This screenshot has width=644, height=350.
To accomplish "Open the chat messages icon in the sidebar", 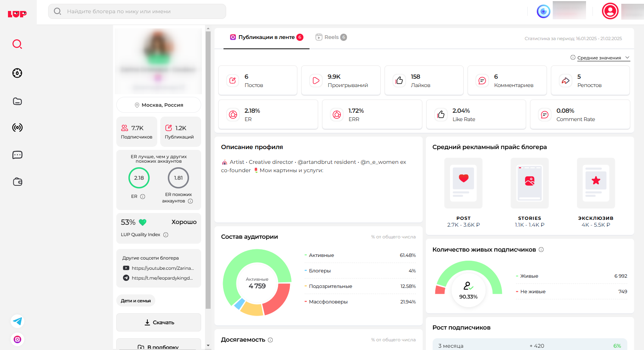I will pyautogui.click(x=17, y=155).
